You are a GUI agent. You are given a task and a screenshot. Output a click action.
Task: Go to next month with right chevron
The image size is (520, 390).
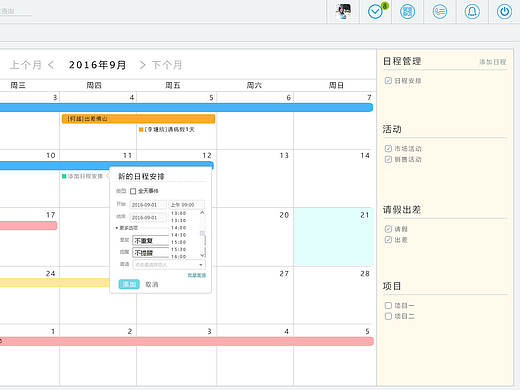pos(142,65)
